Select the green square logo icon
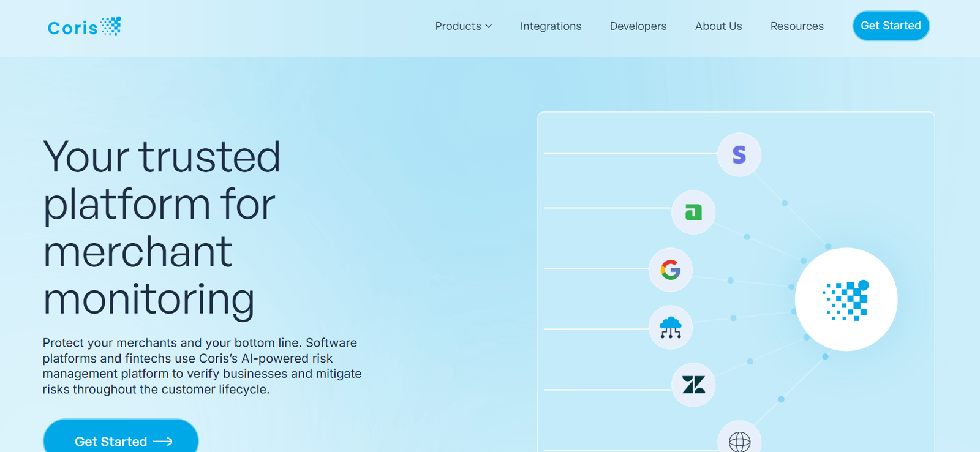The width and height of the screenshot is (980, 452). coord(693,213)
